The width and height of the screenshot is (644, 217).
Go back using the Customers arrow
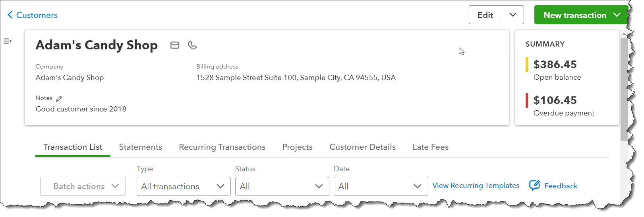tap(10, 15)
